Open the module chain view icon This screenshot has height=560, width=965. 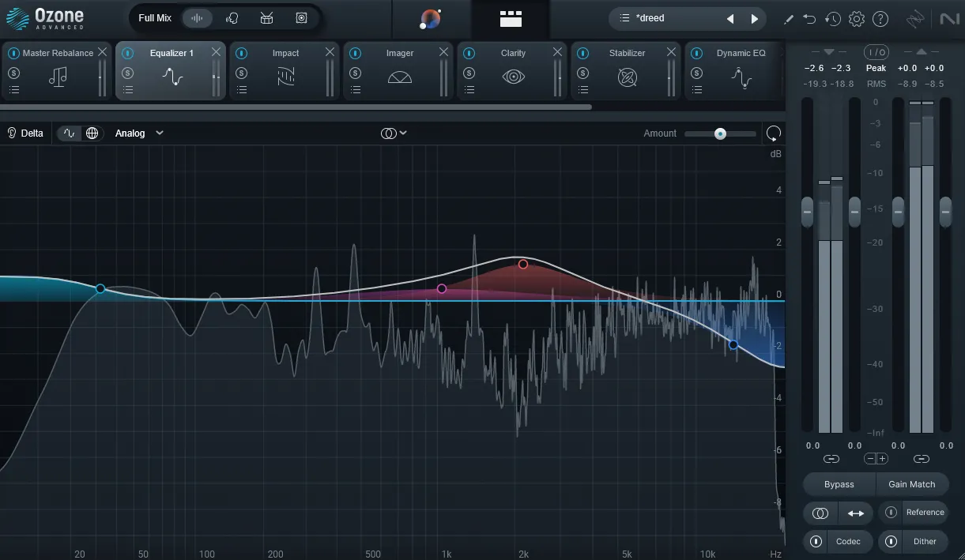pos(511,18)
